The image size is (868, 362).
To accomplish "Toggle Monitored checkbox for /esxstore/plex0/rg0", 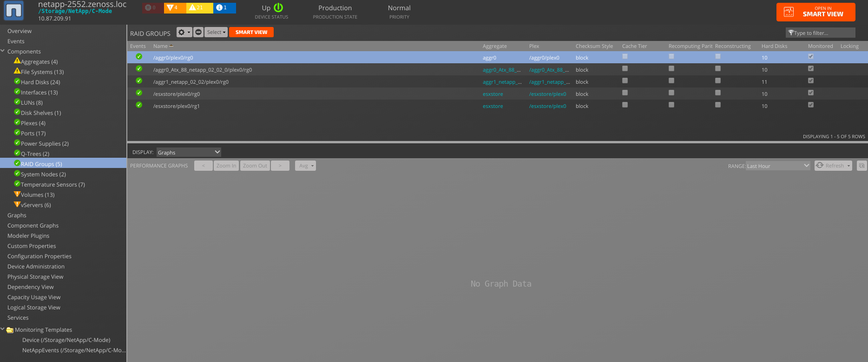I will [811, 93].
